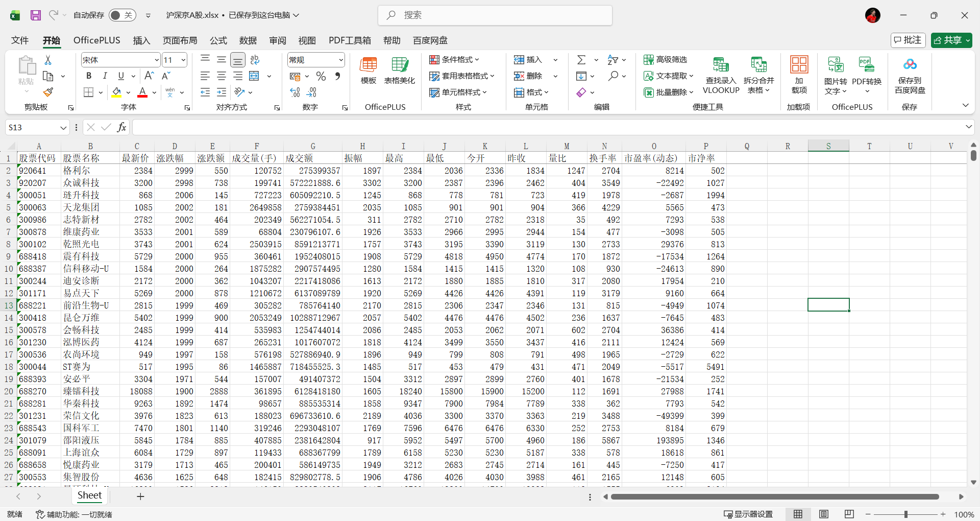Open the font name dropdown 宋体

(156, 60)
